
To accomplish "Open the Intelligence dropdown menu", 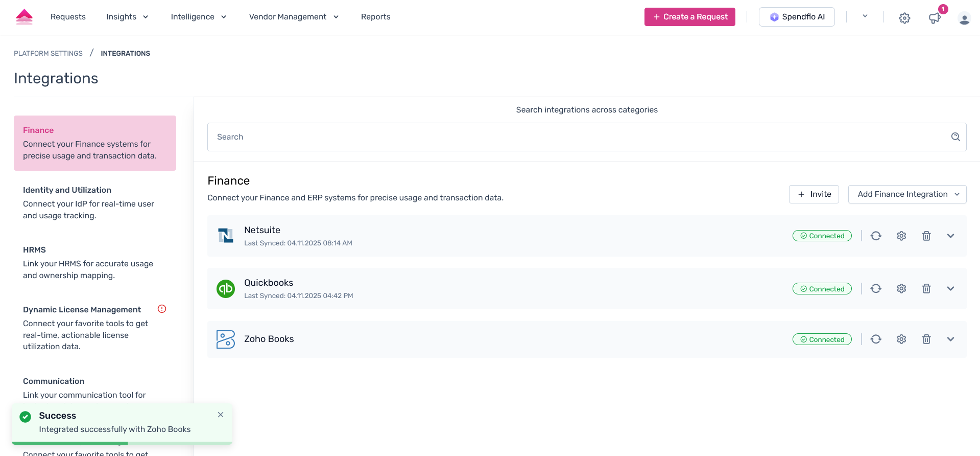I will tap(199, 17).
